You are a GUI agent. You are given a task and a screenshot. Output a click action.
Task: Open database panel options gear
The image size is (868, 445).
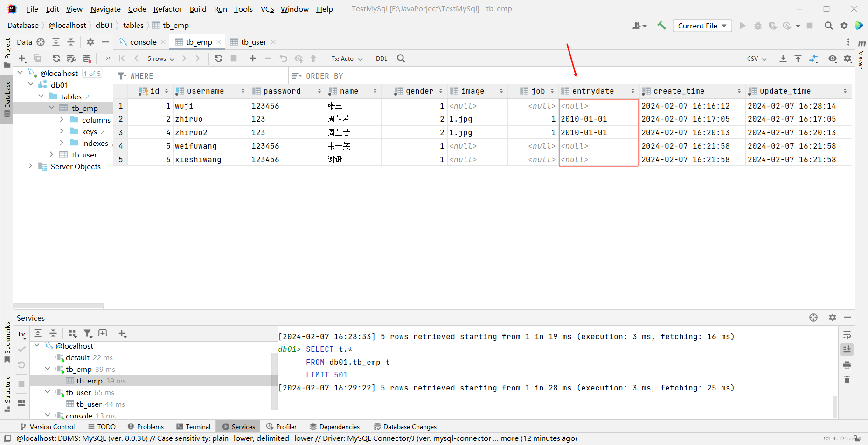(90, 42)
